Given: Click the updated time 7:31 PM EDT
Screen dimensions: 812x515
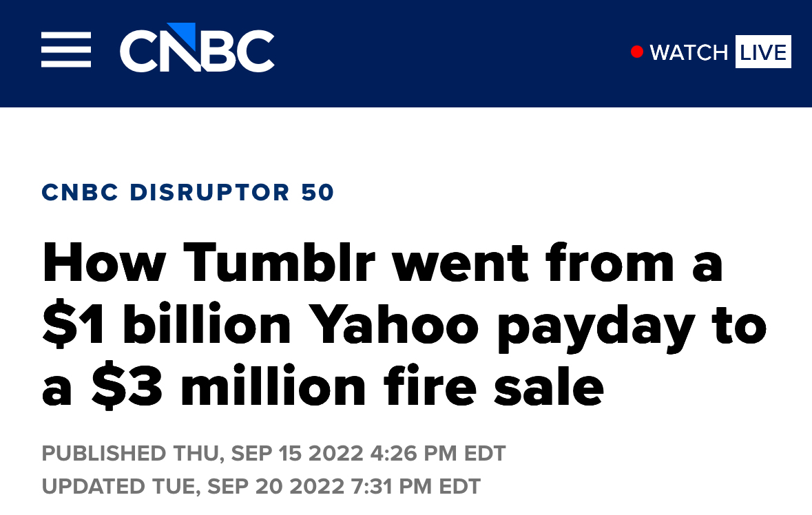Looking at the screenshot, I should pos(415,486).
